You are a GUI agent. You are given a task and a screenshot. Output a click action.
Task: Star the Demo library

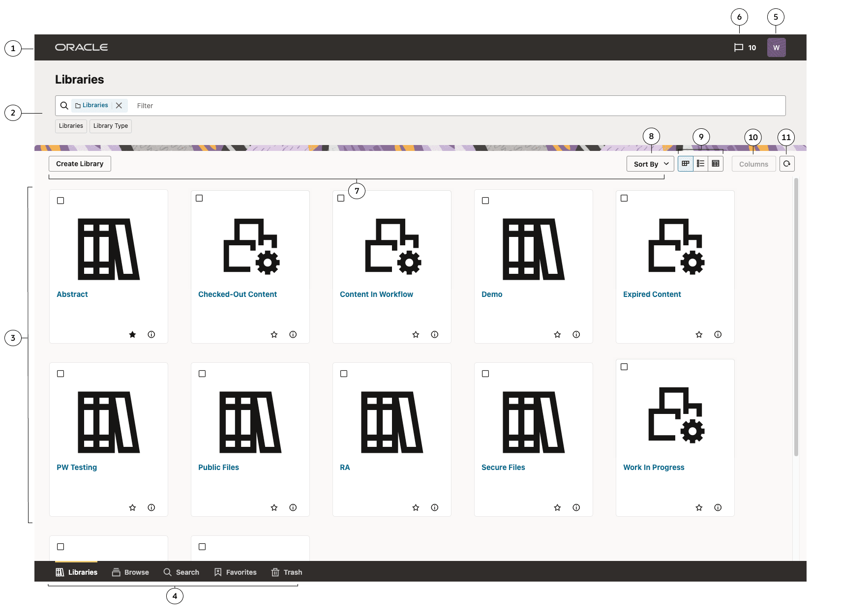(x=557, y=334)
